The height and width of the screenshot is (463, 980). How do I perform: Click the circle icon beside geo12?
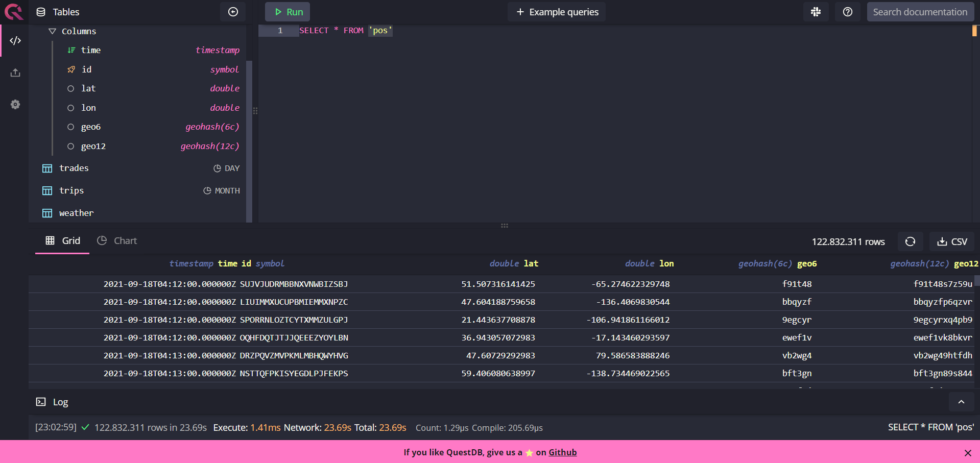71,147
